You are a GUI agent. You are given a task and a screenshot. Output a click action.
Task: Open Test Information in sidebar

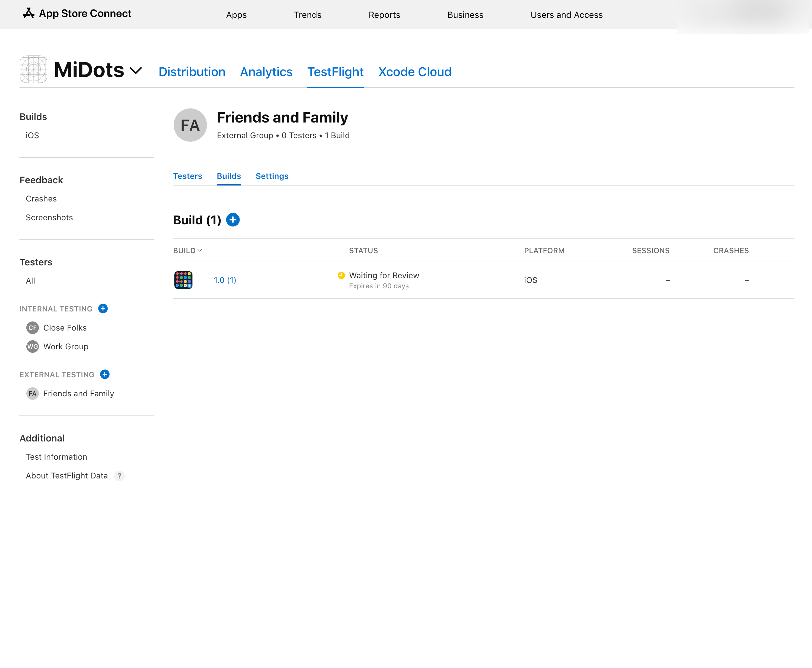tap(57, 457)
